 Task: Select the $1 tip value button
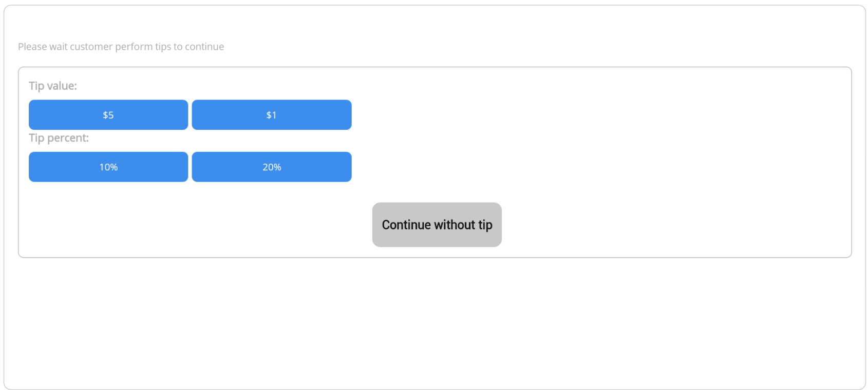pos(272,115)
